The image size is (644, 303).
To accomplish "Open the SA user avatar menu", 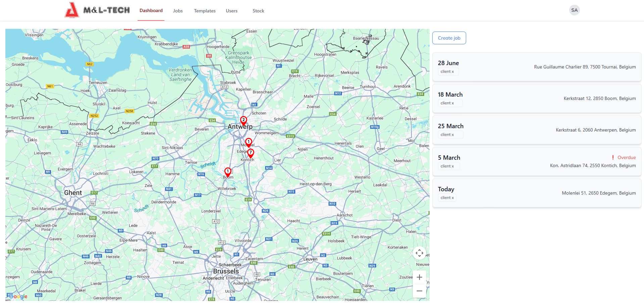I will pos(575,10).
